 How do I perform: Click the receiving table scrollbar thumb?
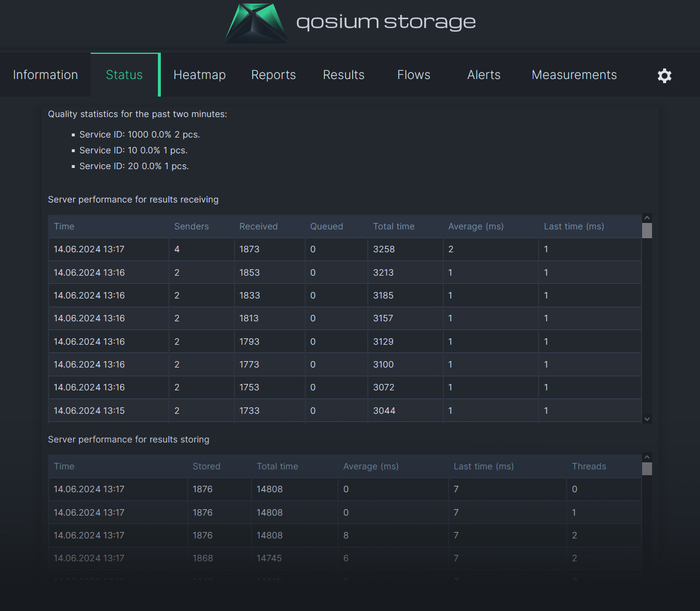647,231
